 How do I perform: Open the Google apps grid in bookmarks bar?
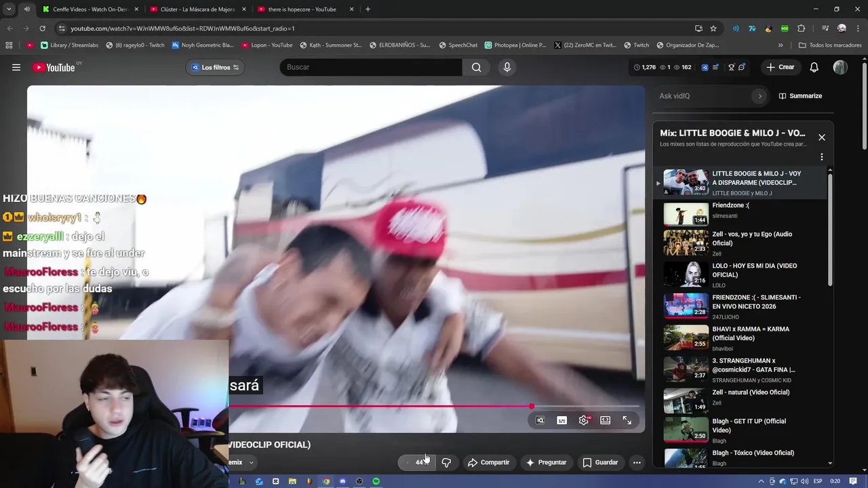9,45
